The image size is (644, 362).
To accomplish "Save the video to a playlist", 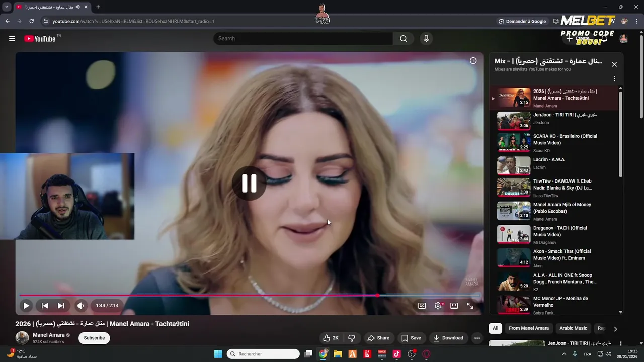I will 411,338.
